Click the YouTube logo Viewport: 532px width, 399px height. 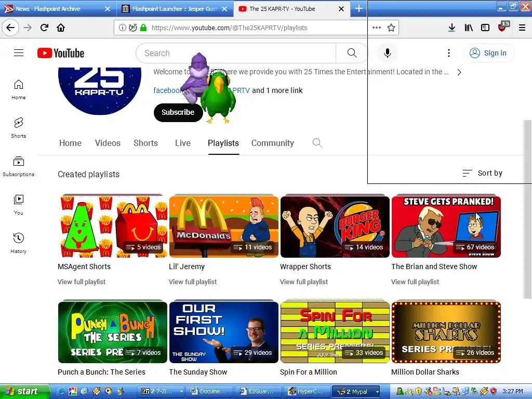(61, 54)
